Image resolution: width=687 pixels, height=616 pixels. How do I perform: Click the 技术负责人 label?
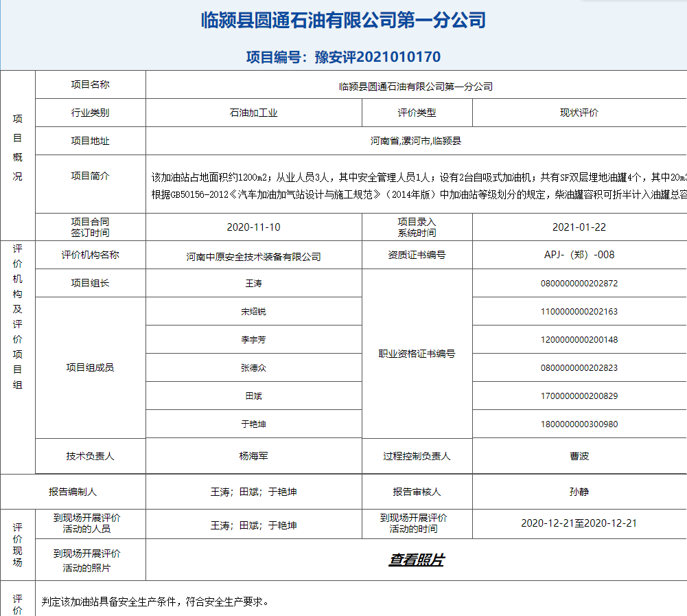pyautogui.click(x=91, y=456)
